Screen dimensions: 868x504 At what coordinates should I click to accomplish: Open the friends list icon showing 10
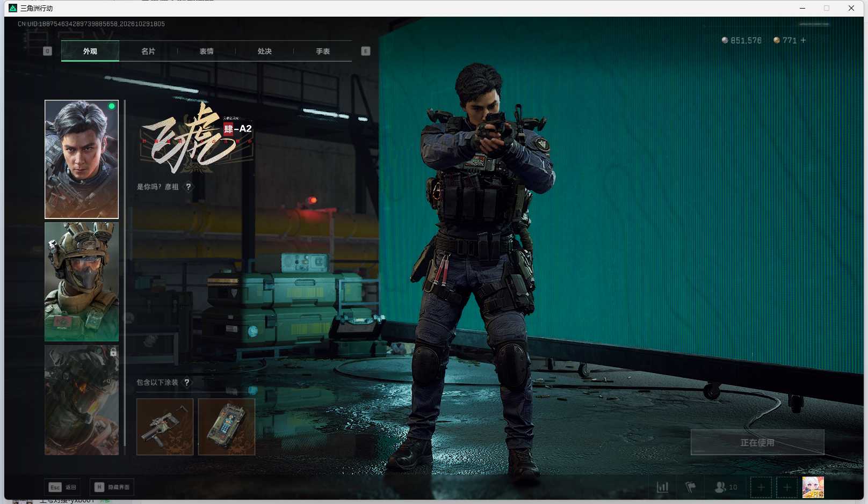click(726, 487)
